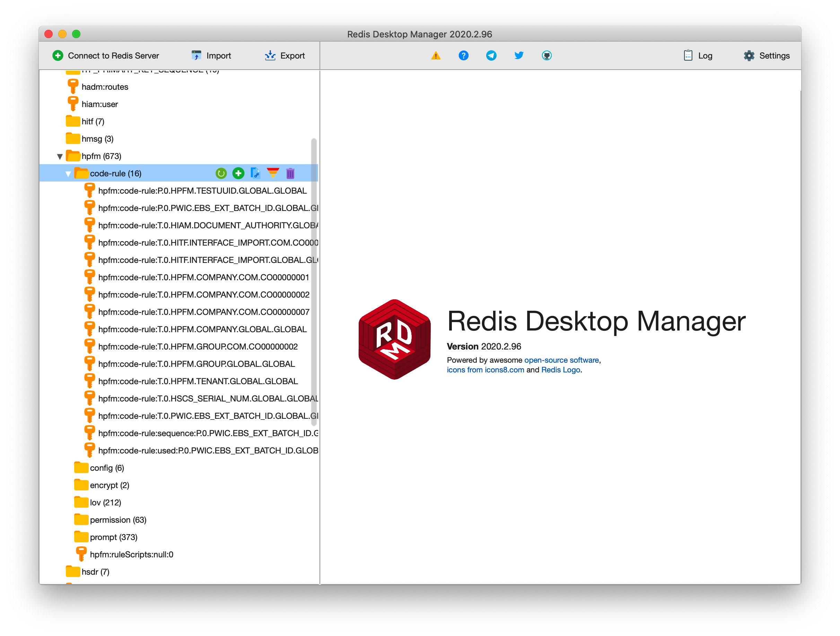
Task: Click the Redis Desktop Manager logo
Action: click(x=394, y=339)
